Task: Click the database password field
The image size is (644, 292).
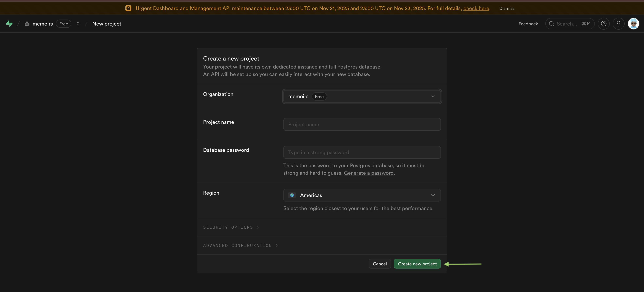Action: 362,152
